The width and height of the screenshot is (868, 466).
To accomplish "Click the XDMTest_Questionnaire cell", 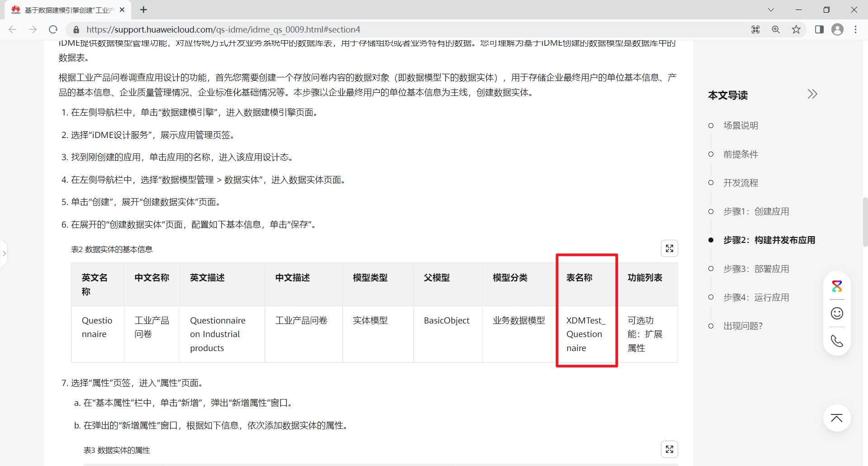I will [x=587, y=334].
